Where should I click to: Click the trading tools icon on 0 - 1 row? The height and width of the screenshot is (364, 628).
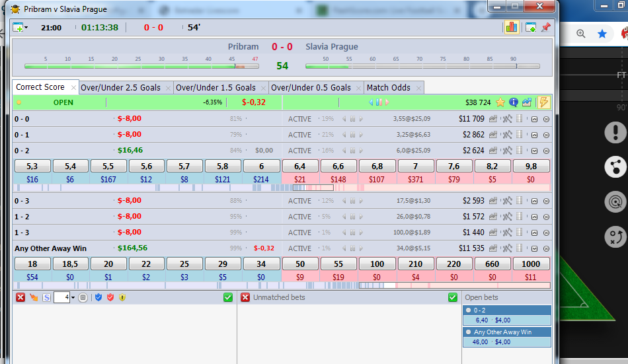click(x=507, y=135)
